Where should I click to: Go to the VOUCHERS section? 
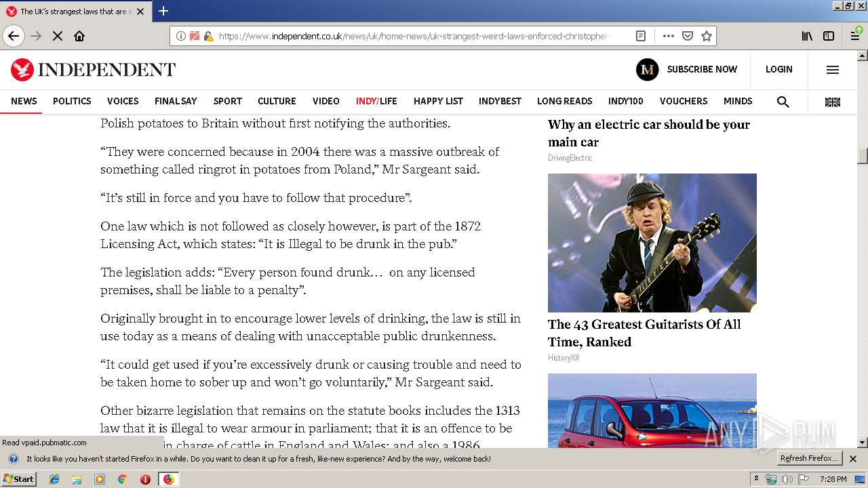[684, 101]
